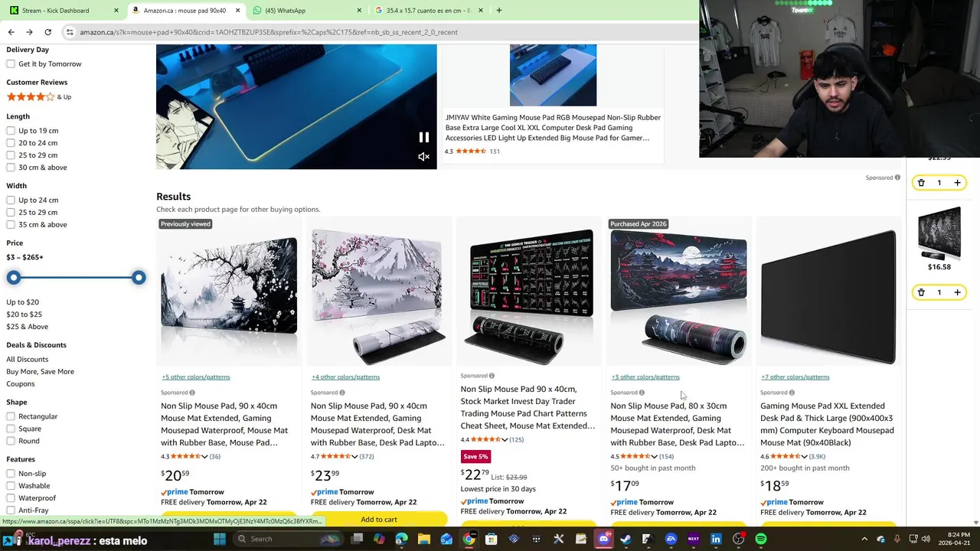The image size is (980, 551).
Task: Select the Amazon.ca mouse pad tab
Action: 184,11
